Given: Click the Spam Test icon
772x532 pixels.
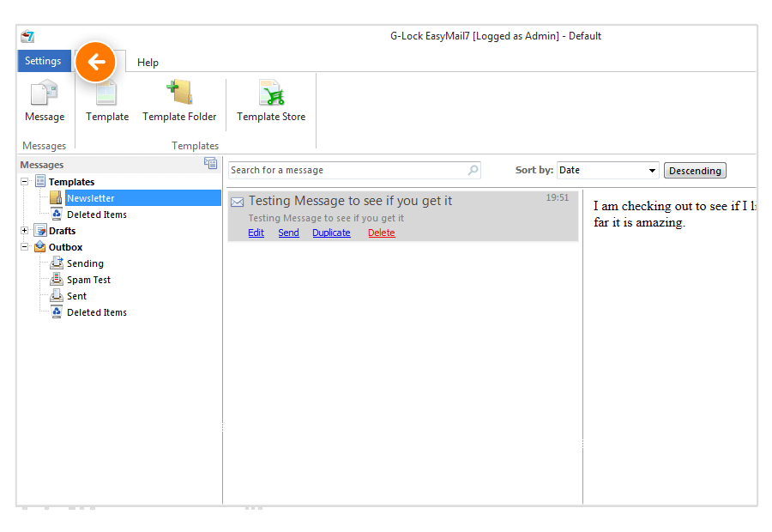Looking at the screenshot, I should coord(57,280).
